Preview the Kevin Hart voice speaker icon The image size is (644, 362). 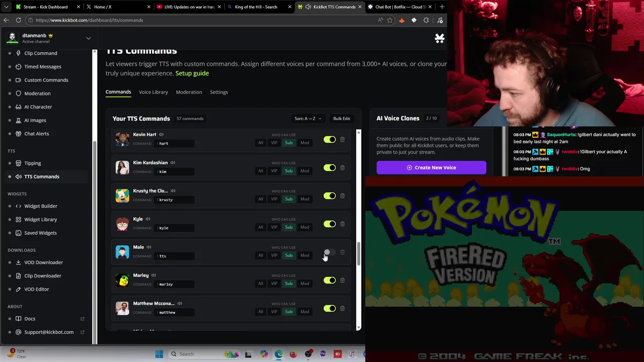click(x=162, y=134)
